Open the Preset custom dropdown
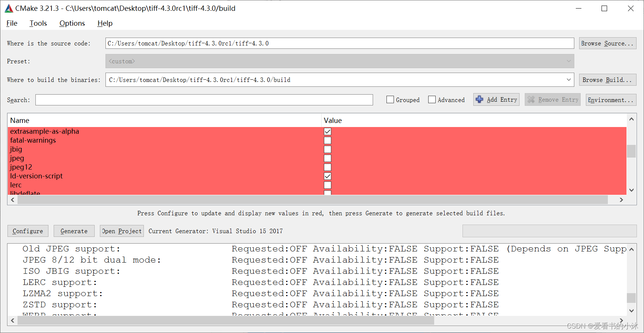The width and height of the screenshot is (644, 333). [340, 61]
